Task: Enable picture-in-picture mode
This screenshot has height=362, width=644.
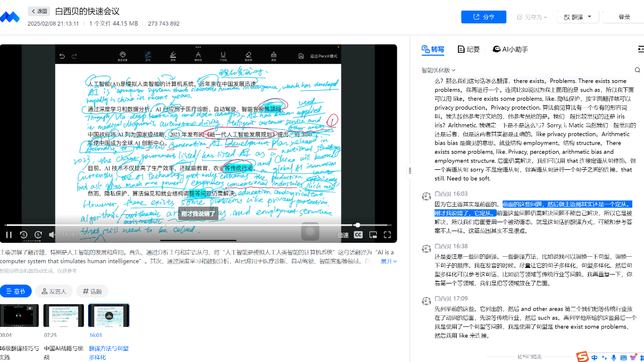Action: pos(373,235)
